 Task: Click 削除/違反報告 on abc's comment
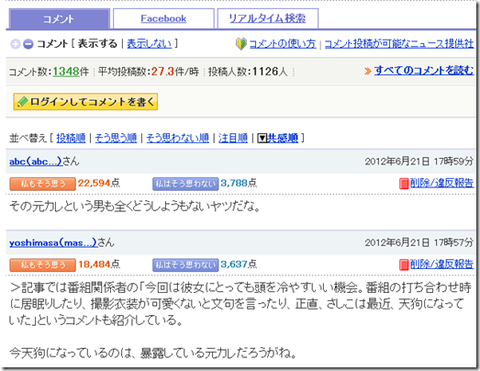pos(442,183)
